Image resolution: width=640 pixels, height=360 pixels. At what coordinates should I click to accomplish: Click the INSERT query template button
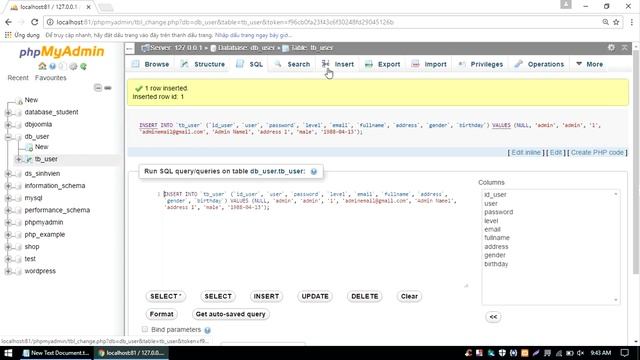click(266, 296)
